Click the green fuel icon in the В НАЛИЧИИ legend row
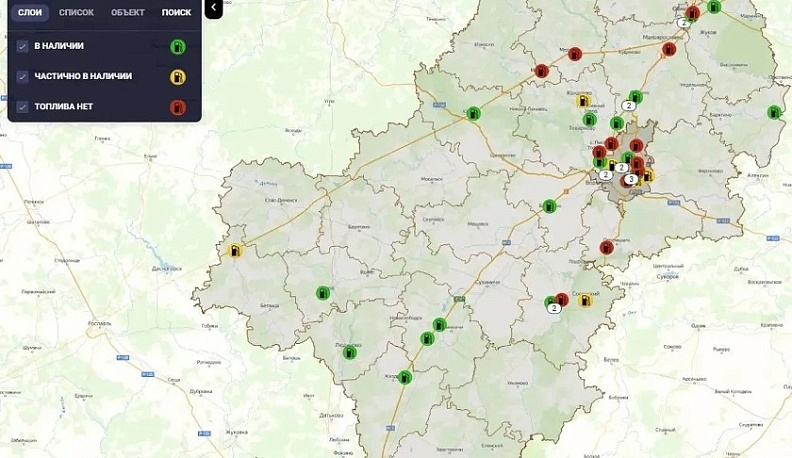The width and height of the screenshot is (792, 458). coord(178,47)
